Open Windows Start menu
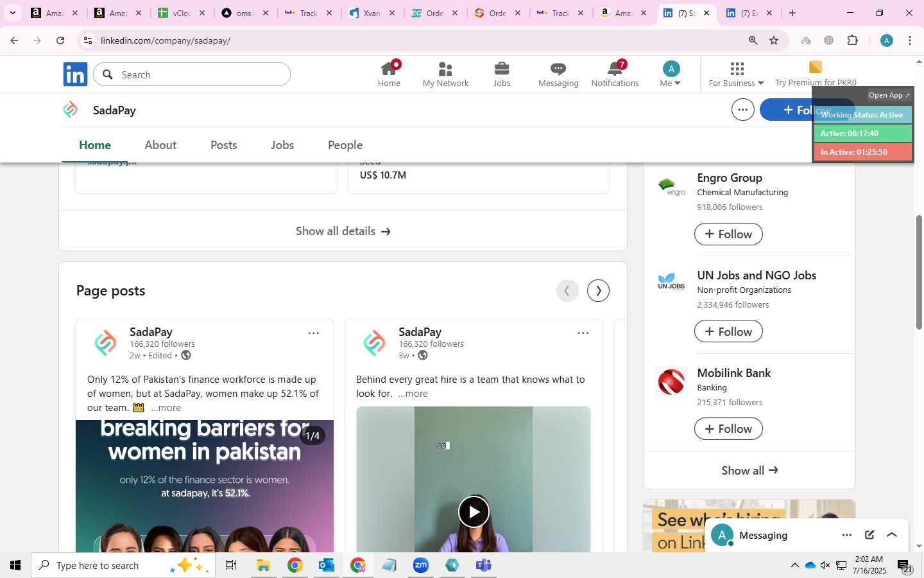Viewport: 924px width, 578px height. pos(15,565)
